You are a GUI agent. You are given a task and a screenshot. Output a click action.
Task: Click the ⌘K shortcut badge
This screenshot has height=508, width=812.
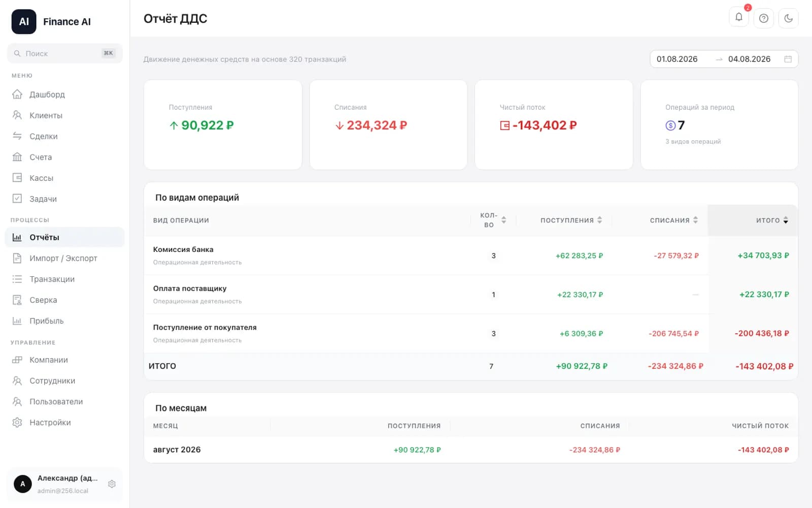pos(109,53)
